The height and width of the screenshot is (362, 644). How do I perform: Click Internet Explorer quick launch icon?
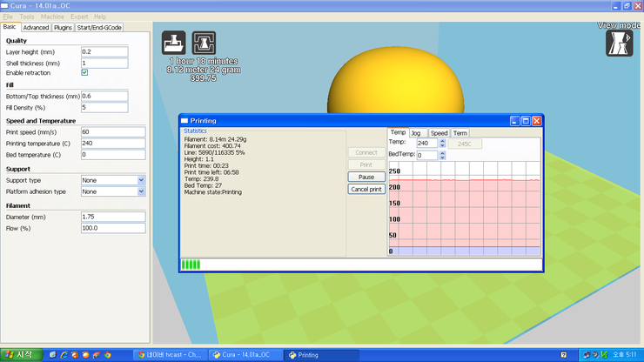64,355
